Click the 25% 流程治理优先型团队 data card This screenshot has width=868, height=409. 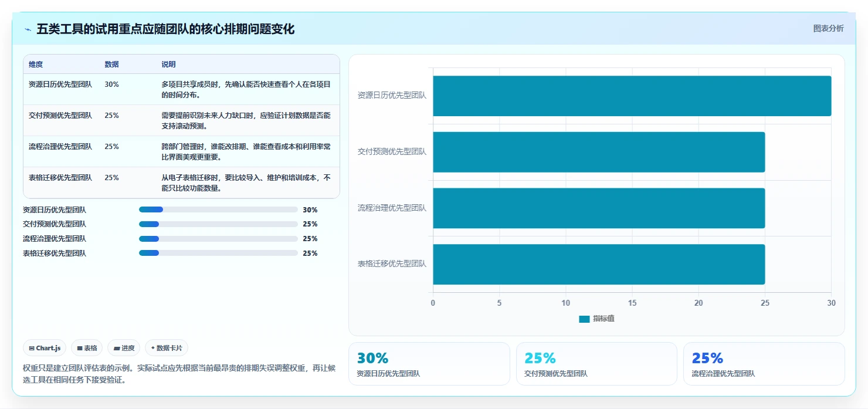coord(764,364)
